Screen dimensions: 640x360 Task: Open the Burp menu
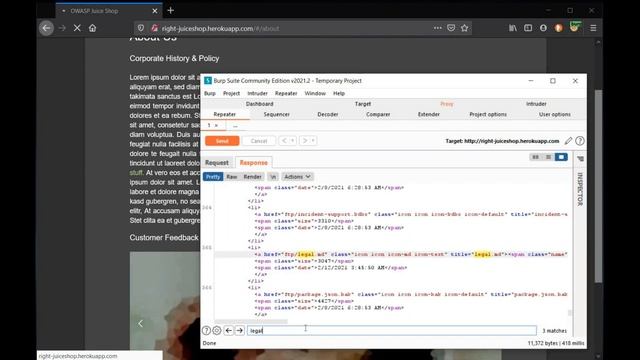(210, 93)
